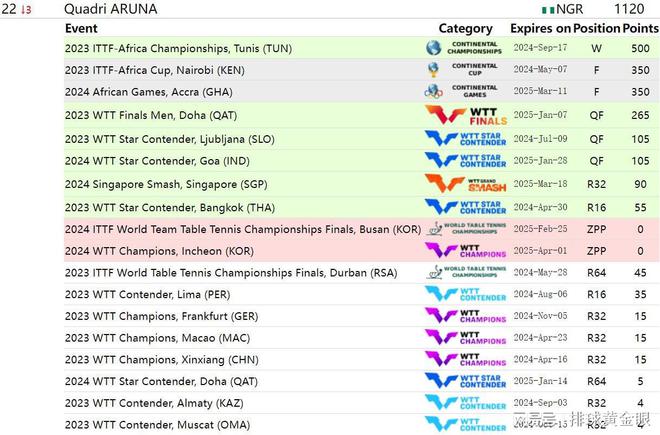Click WTT Contender logo in Almaty row
This screenshot has width=660, height=435.
coord(465,403)
